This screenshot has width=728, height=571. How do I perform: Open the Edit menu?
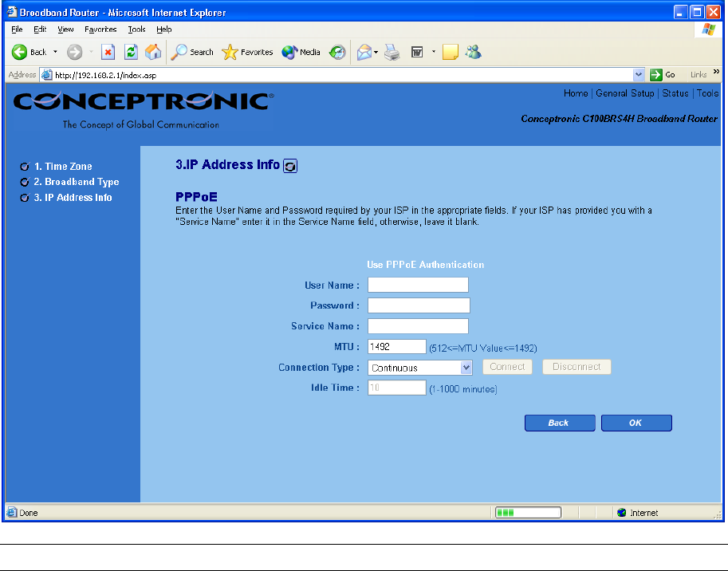40,30
